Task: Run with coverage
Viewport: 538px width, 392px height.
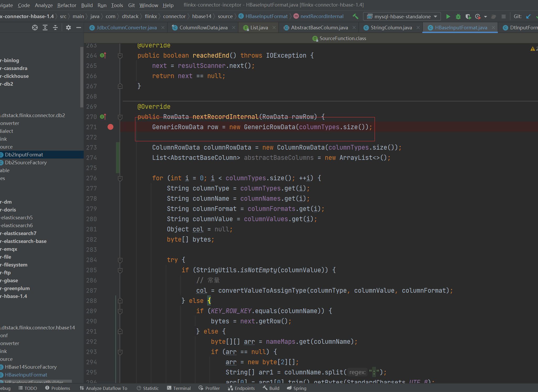Action: click(x=468, y=16)
